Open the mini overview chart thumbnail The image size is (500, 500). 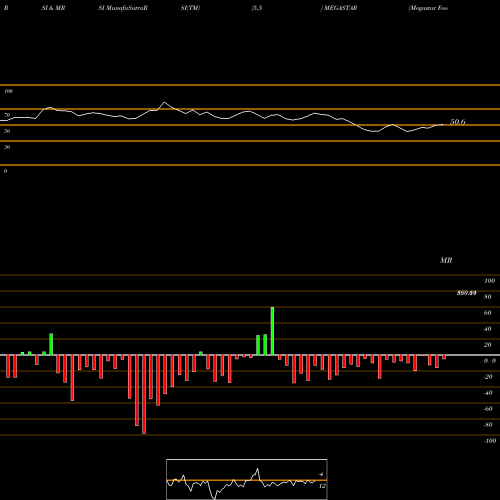click(247, 479)
